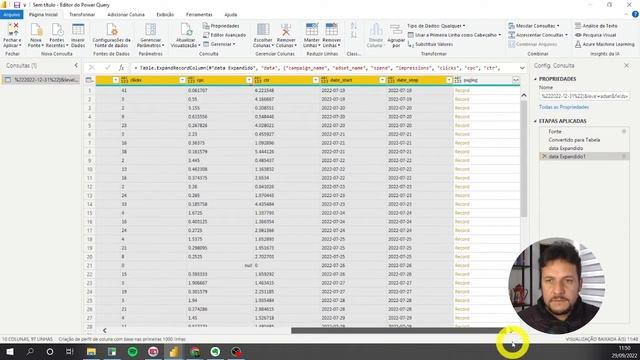The image size is (640, 360).
Task: Open Windows Start menu
Action: pos(10,351)
